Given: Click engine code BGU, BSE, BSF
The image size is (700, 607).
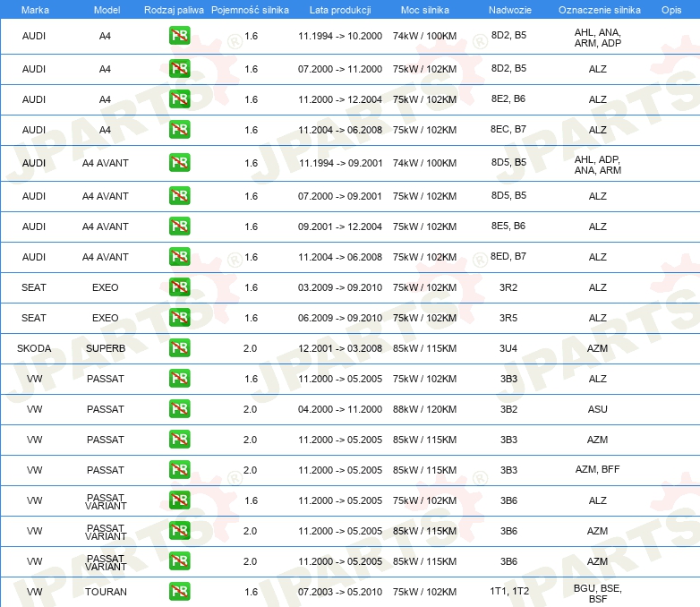Looking at the screenshot, I should (x=598, y=594).
